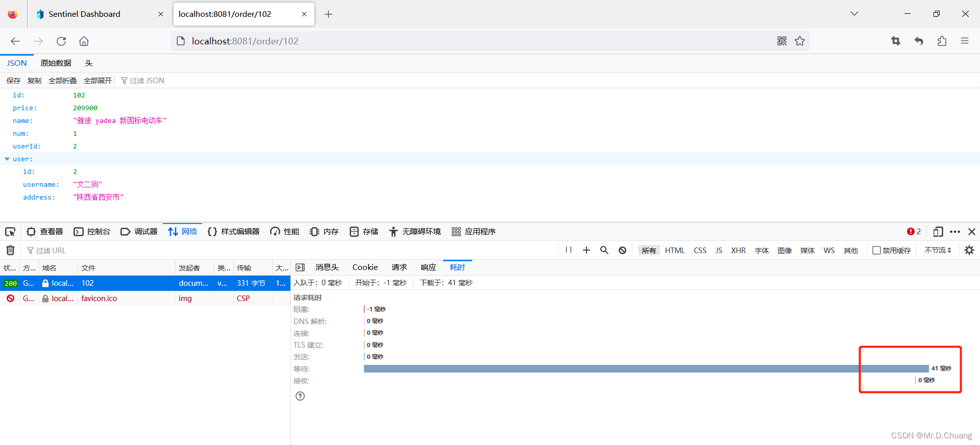Open the throttling dropdown

tap(938, 250)
